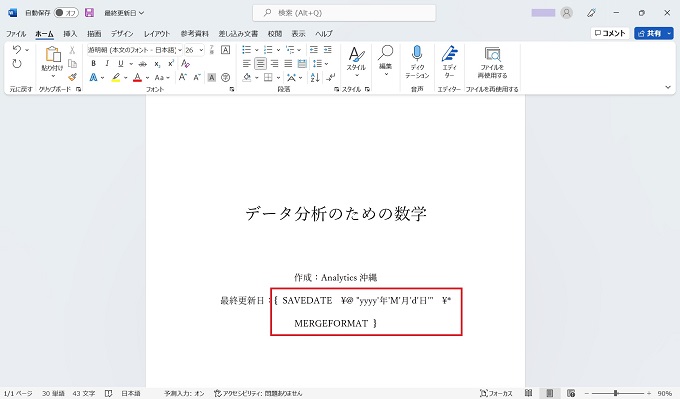The width and height of the screenshot is (680, 399).
Task: Open the 参考資料 tab
Action: point(195,33)
